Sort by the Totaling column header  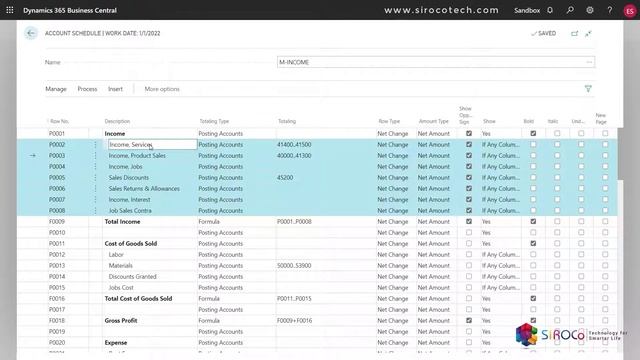pyautogui.click(x=287, y=121)
